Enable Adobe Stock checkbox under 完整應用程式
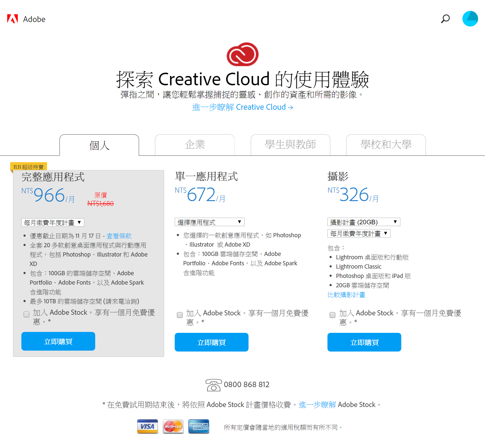Viewport: 485px width, 448px height. tap(27, 314)
